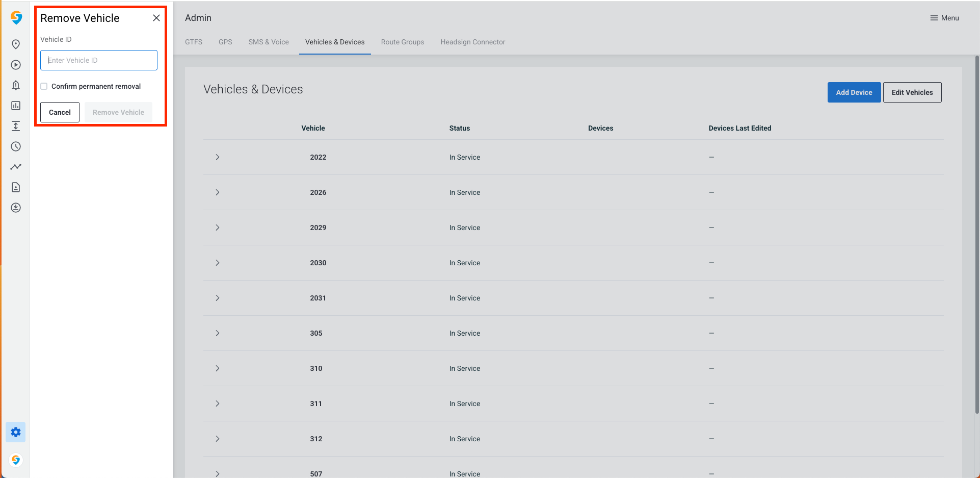Select the playback icon in the sidebar

point(15,65)
